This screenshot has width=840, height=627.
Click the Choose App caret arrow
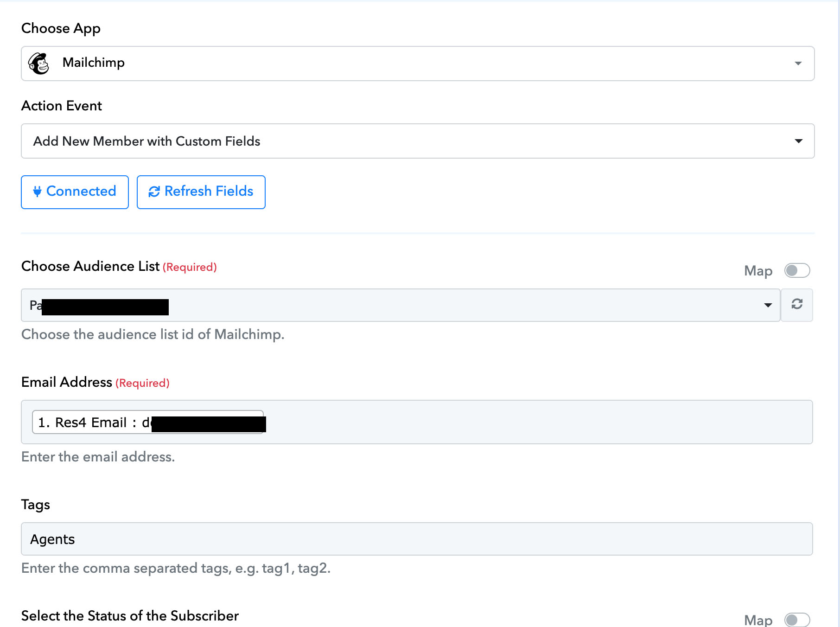click(x=798, y=64)
